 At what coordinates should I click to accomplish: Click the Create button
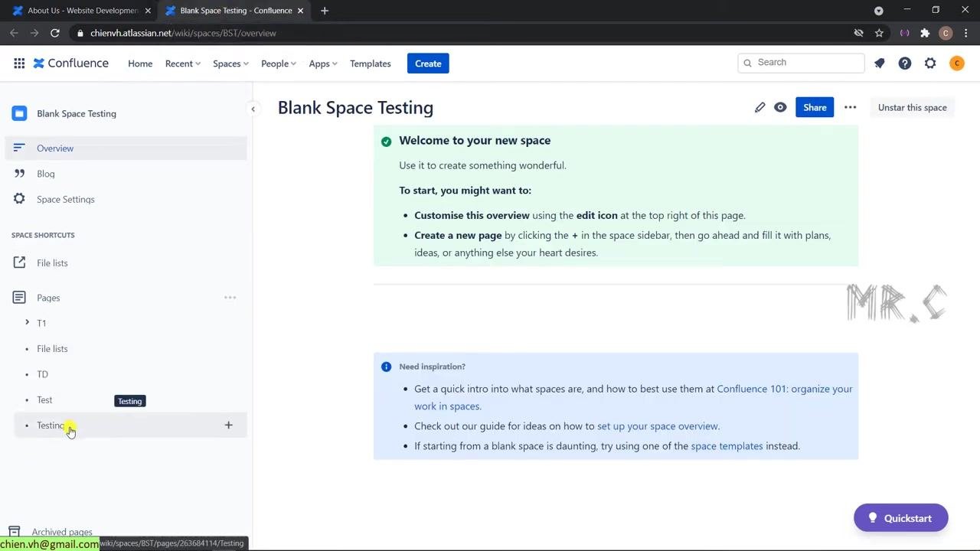tap(428, 64)
